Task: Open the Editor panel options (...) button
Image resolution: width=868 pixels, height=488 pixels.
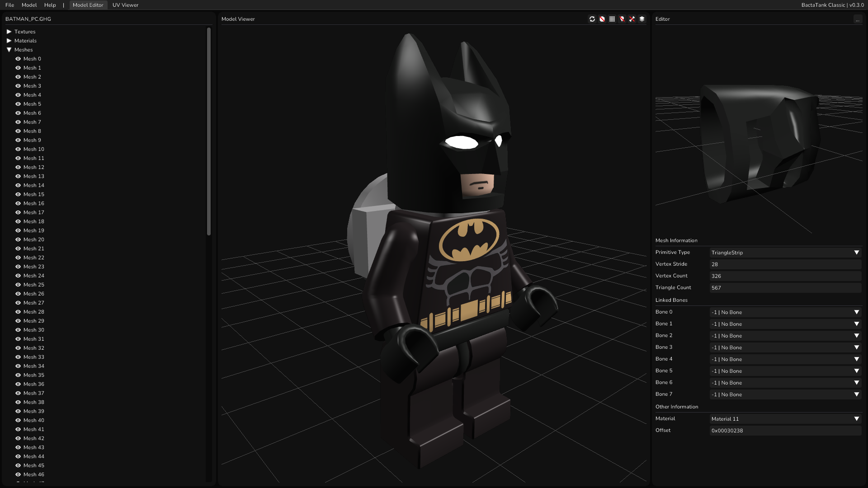Action: tap(858, 19)
